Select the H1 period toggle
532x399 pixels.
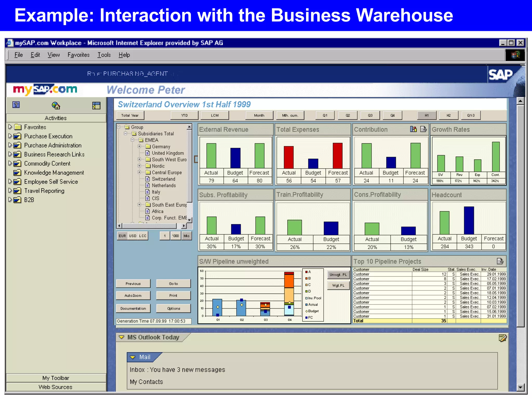point(427,115)
